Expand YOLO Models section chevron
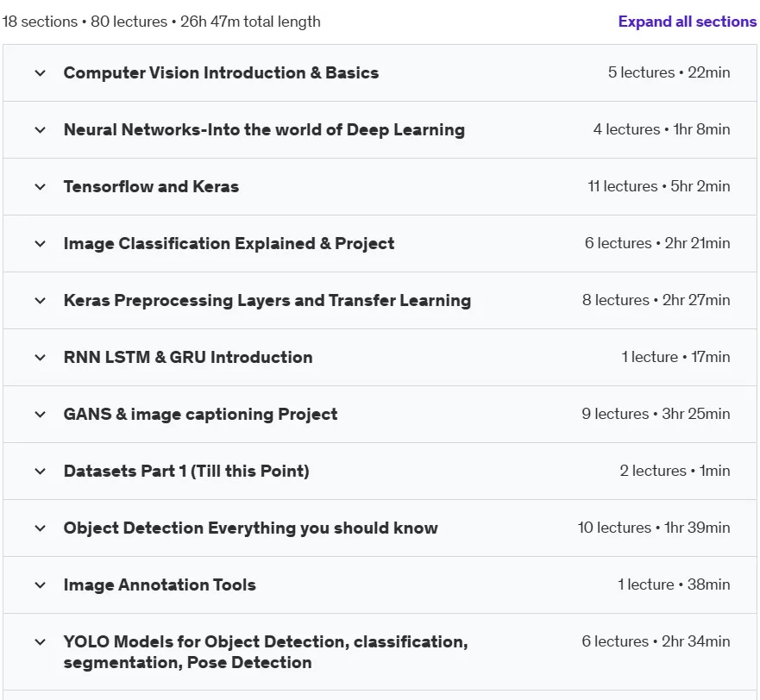Image resolution: width=760 pixels, height=700 pixels. pyautogui.click(x=41, y=642)
